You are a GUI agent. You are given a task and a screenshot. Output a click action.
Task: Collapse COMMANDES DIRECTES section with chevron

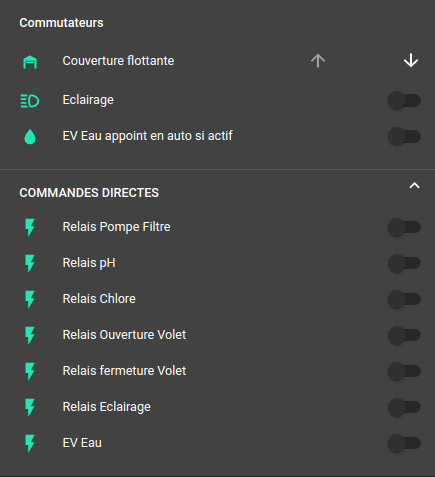pos(414,186)
